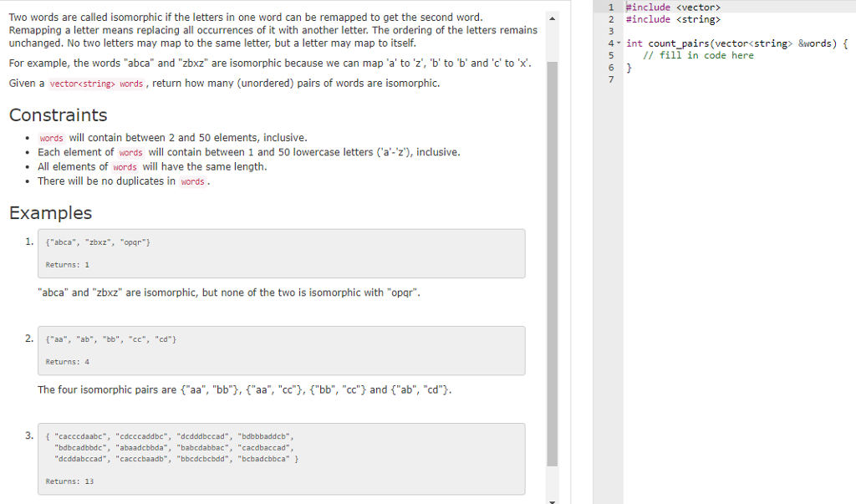Click the Examples heading
The width and height of the screenshot is (856, 504).
point(50,213)
